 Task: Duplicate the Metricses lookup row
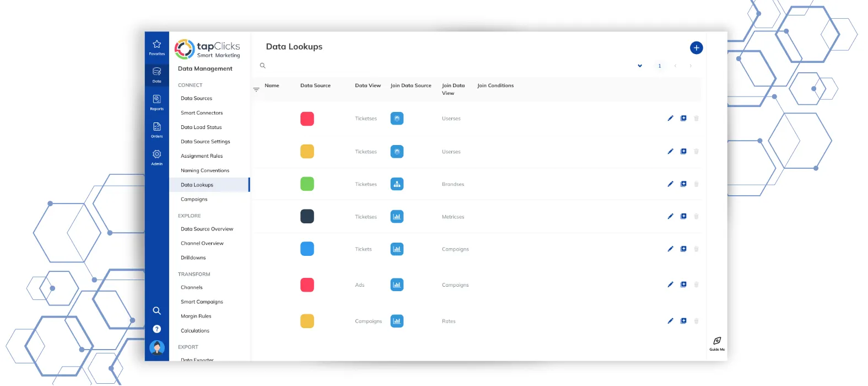point(683,217)
